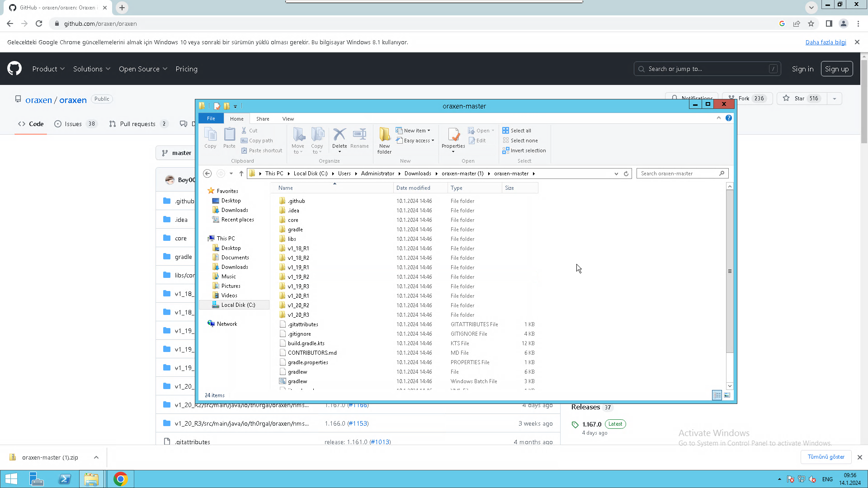Open the oraxen-master (1).zip download options

[96, 457]
